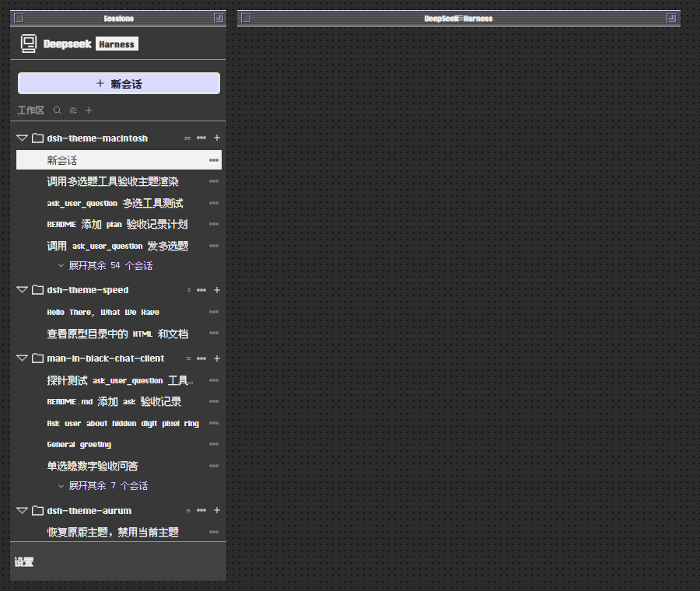Click the 工作区 workspace label
The width and height of the screenshot is (700, 591).
(x=31, y=110)
